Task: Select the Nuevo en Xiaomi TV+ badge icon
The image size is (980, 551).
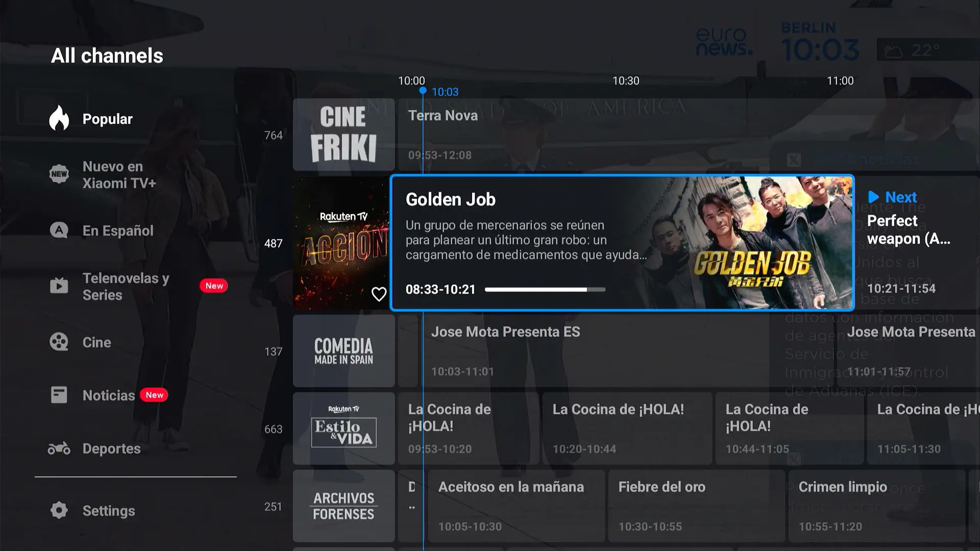Action: [x=59, y=174]
